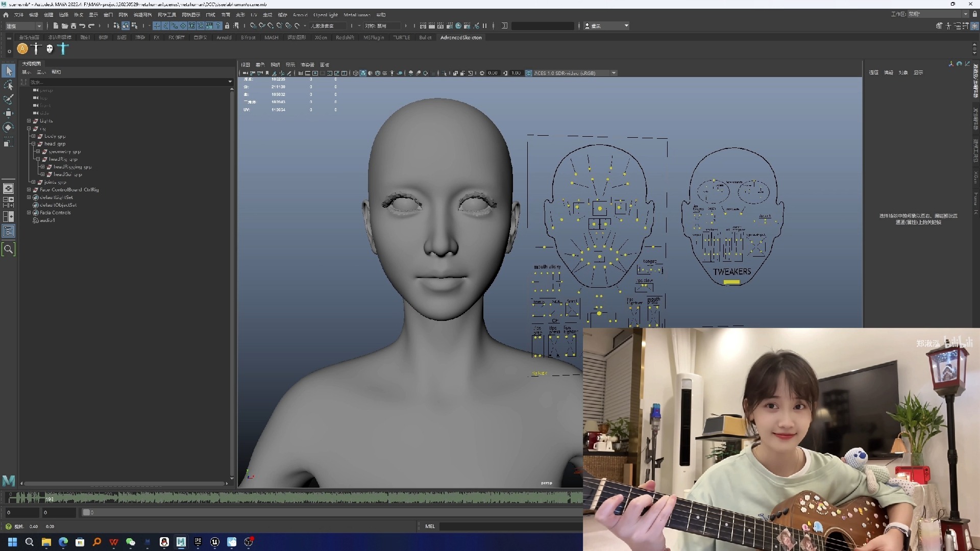Collapse the head_grp node in Outliner
Screen dimensions: 980x551
[33, 144]
